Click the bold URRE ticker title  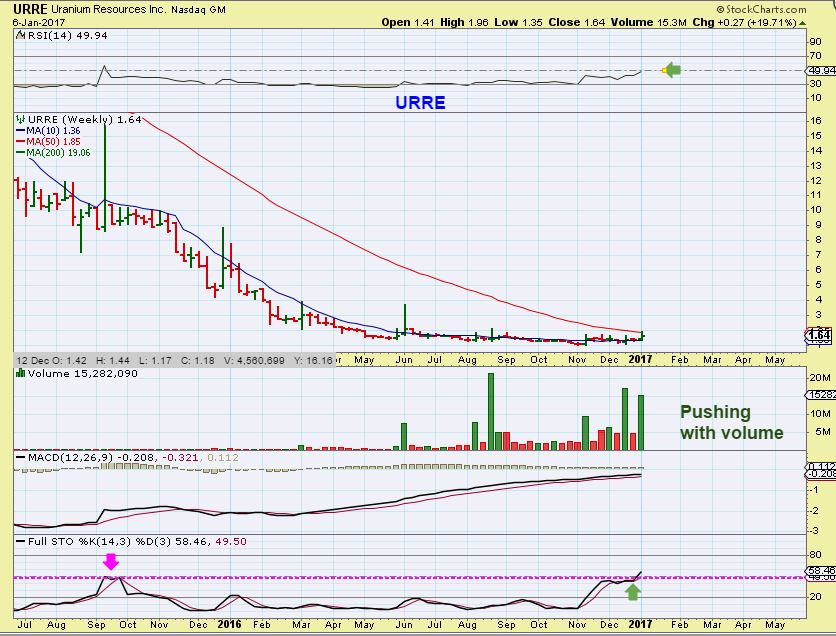(x=30, y=9)
